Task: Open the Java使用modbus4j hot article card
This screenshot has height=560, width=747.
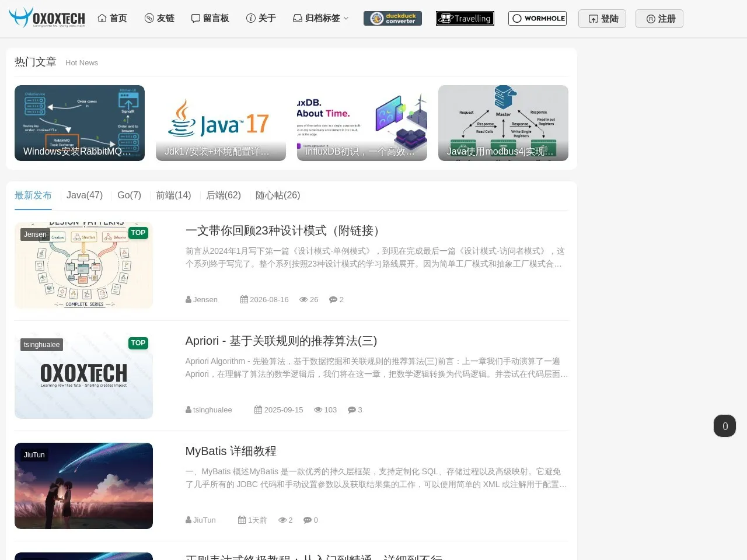Action: (x=503, y=123)
